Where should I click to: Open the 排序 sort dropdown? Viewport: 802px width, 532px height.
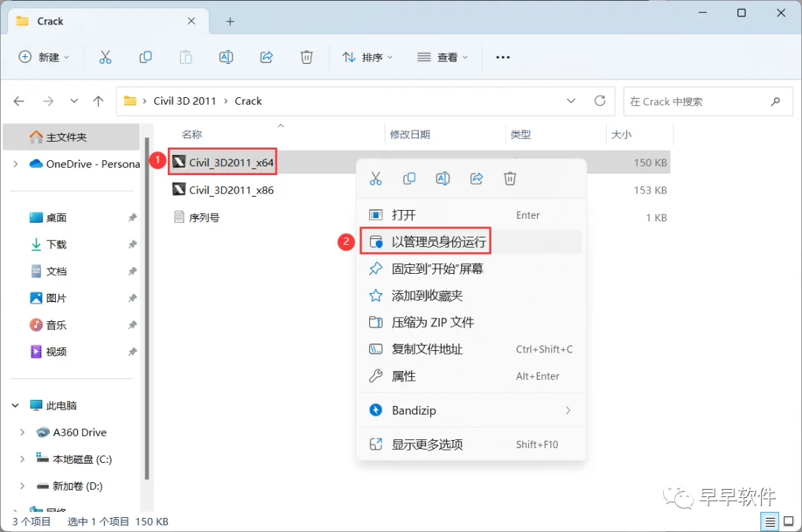click(368, 57)
